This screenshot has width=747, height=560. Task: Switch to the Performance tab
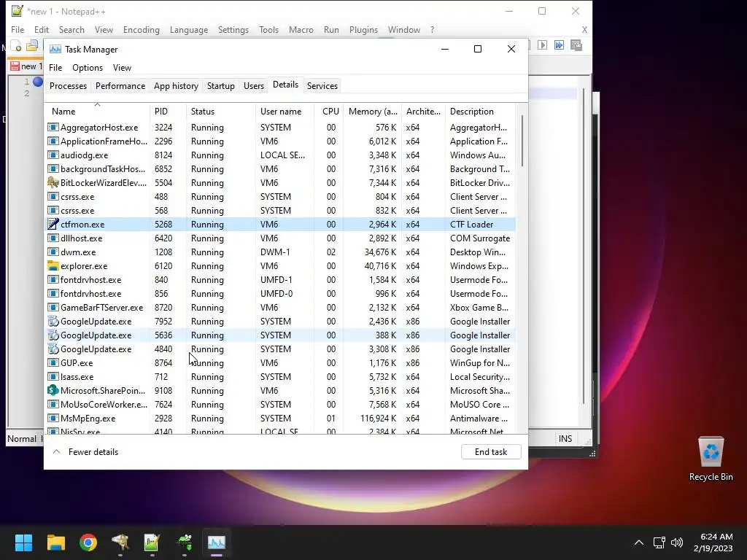(x=120, y=86)
